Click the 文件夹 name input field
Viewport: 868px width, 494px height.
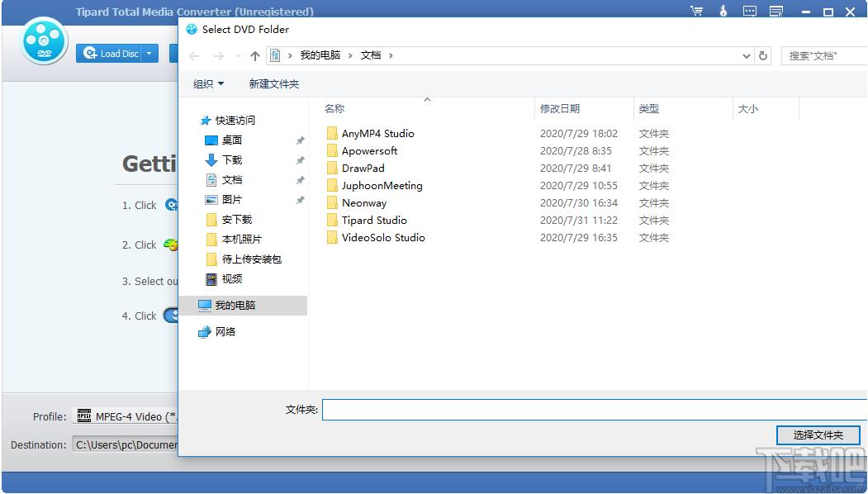(x=595, y=410)
